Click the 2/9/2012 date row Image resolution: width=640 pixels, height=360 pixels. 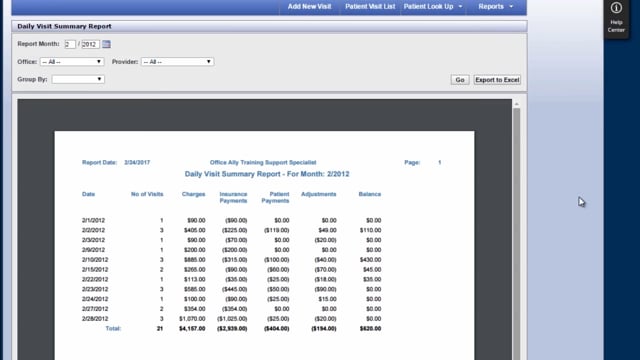point(231,250)
